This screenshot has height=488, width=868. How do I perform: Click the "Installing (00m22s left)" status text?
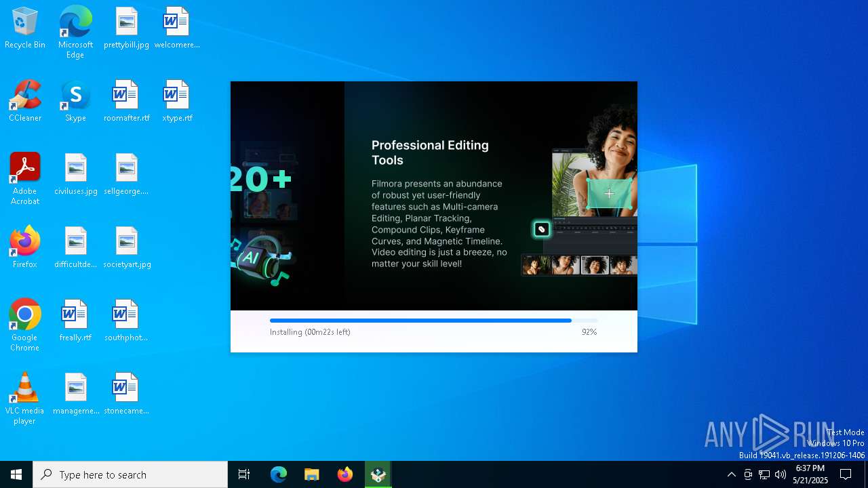click(310, 332)
